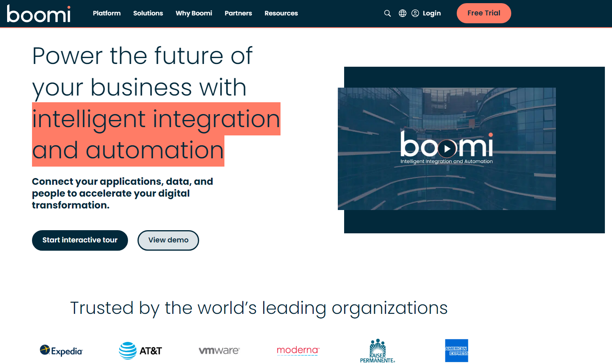Click the VMware logo
The image size is (612, 364).
(x=219, y=351)
